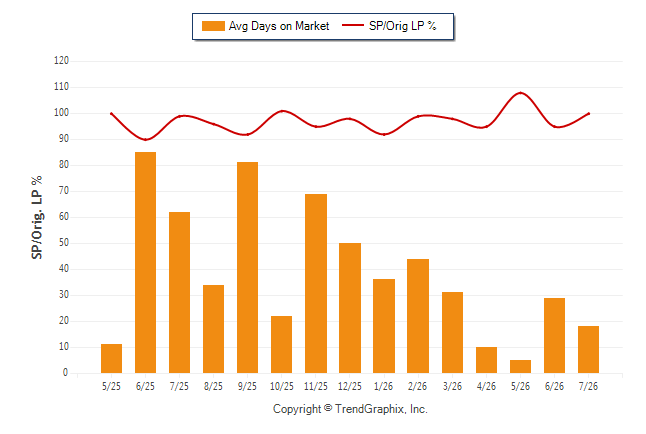The image size is (646, 434).
Task: Toggle the SP/Orig LP % legend label
Action: pos(403,26)
